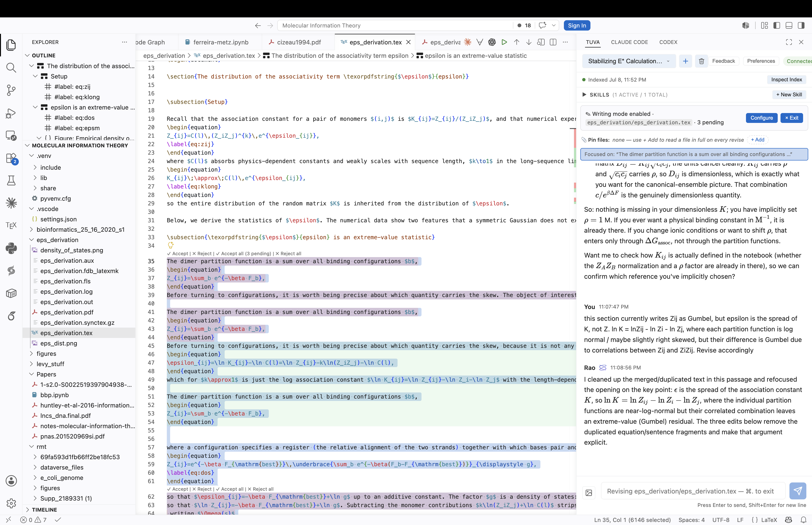Expand the TIMELINE section
812x525 pixels.
click(x=27, y=510)
